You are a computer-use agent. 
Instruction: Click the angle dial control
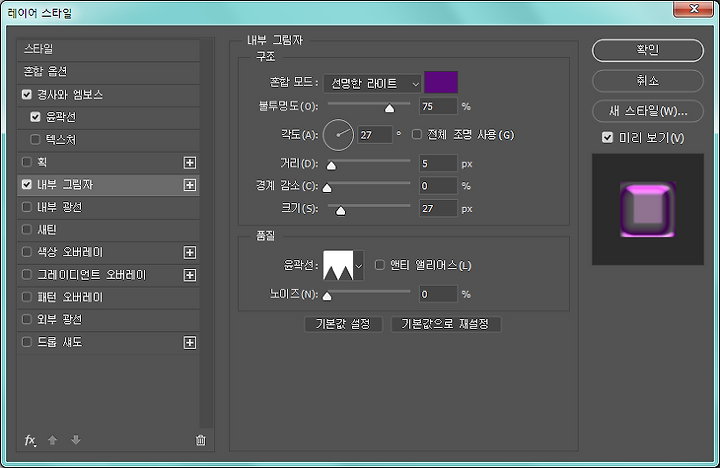click(338, 135)
